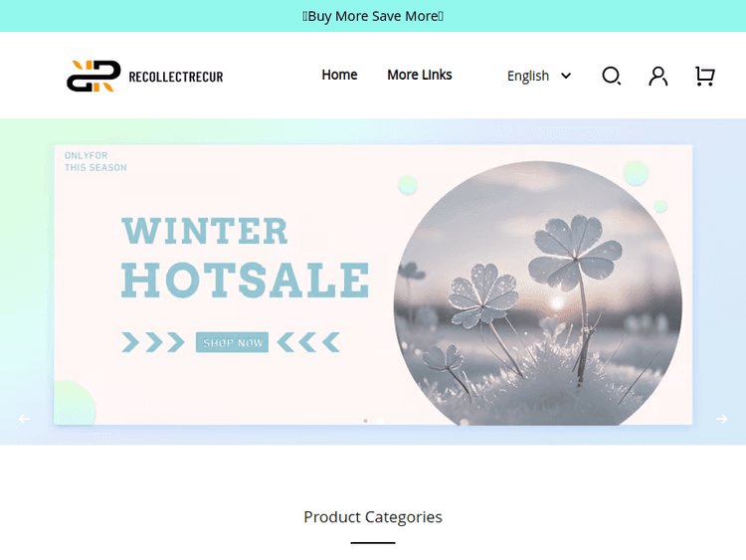Click the Buy More Save More announcement
The width and height of the screenshot is (746, 560).
tap(373, 16)
